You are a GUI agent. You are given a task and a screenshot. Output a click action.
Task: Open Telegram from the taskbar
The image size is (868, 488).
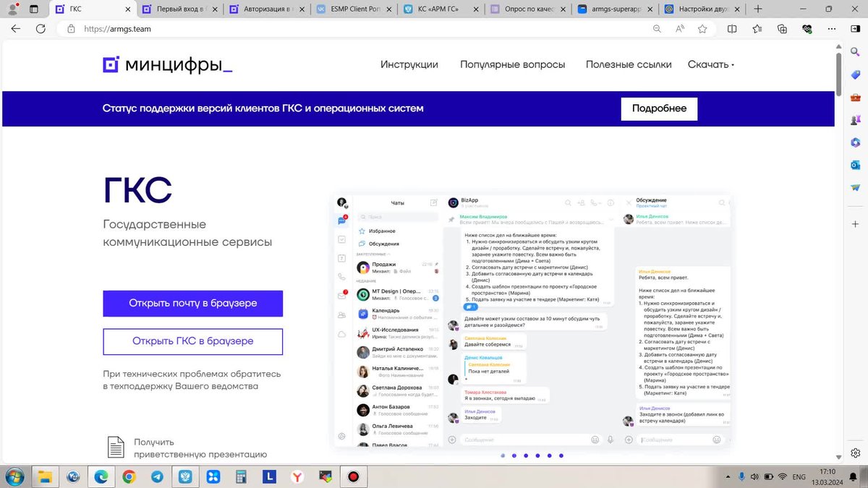coord(157,476)
